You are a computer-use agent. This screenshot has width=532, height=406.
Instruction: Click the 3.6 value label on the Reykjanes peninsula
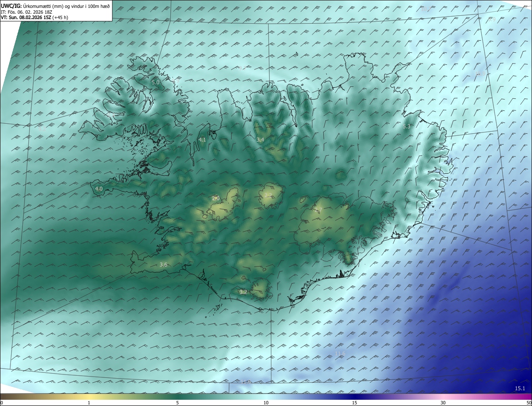[163, 265]
